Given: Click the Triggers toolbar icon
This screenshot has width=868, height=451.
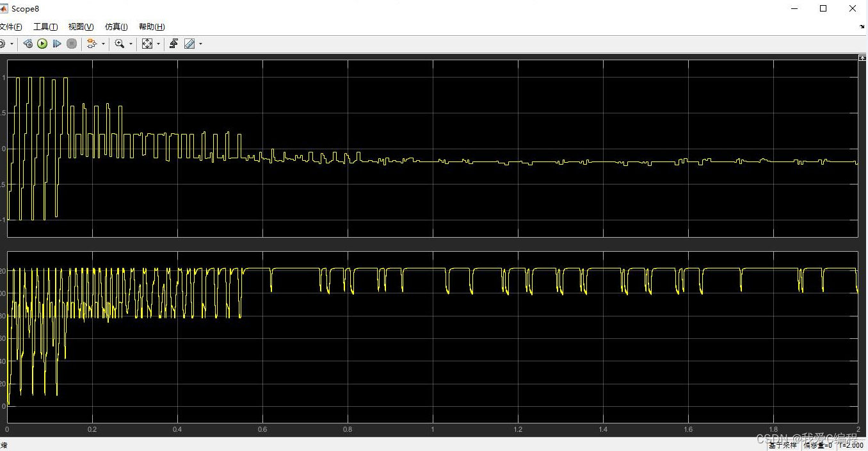Looking at the screenshot, I should pyautogui.click(x=173, y=44).
